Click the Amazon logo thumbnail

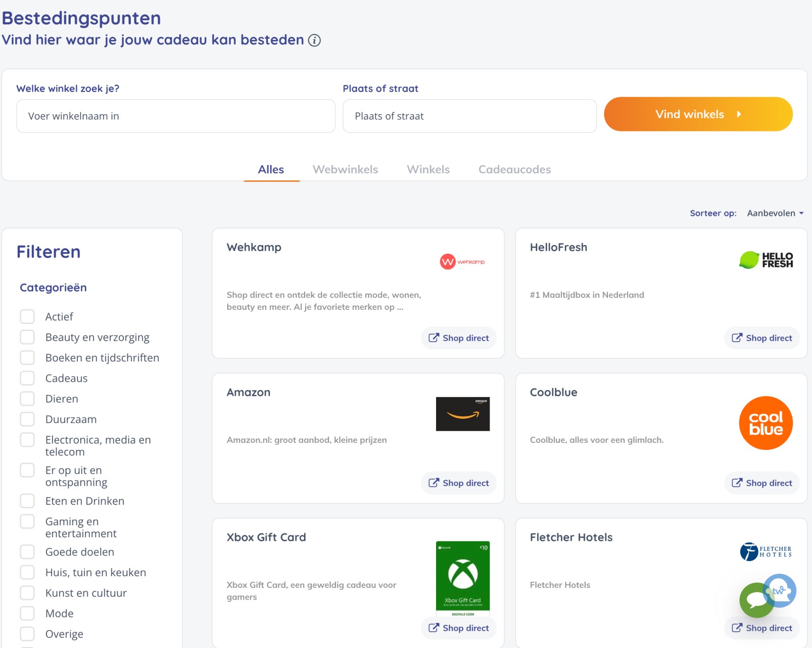(x=463, y=414)
